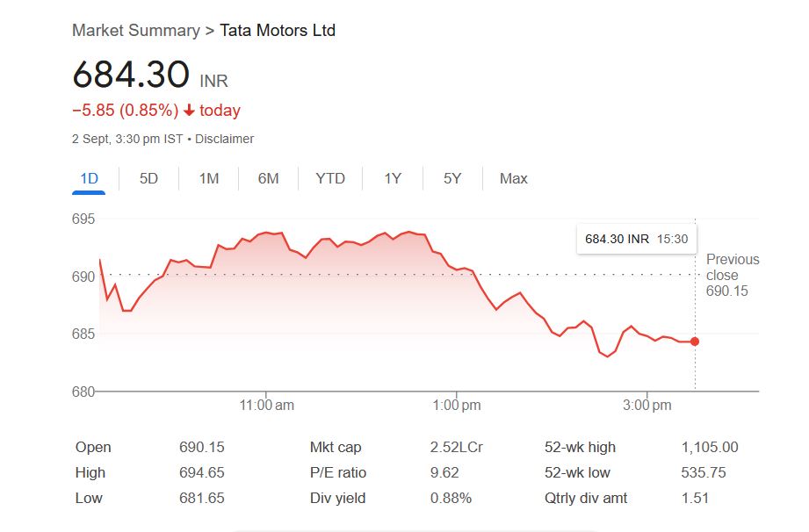Click the red down arrow beside today

tap(189, 111)
